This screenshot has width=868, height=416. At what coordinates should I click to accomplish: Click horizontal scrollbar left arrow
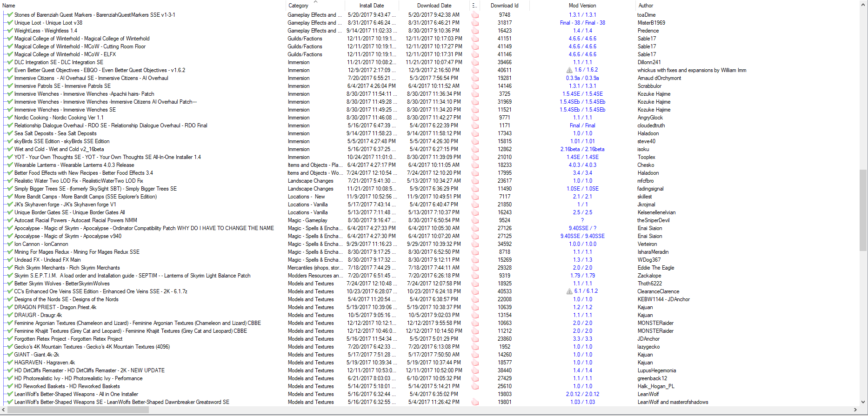(x=4, y=410)
